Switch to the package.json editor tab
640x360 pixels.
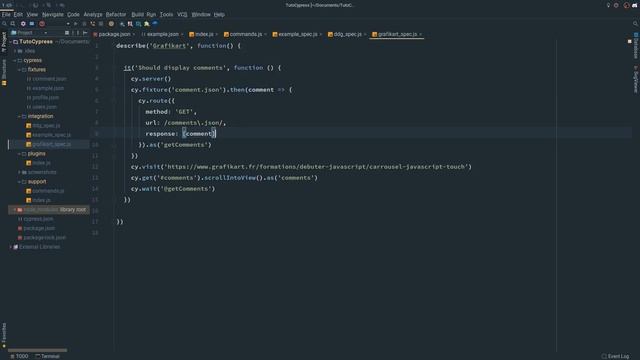(114, 34)
